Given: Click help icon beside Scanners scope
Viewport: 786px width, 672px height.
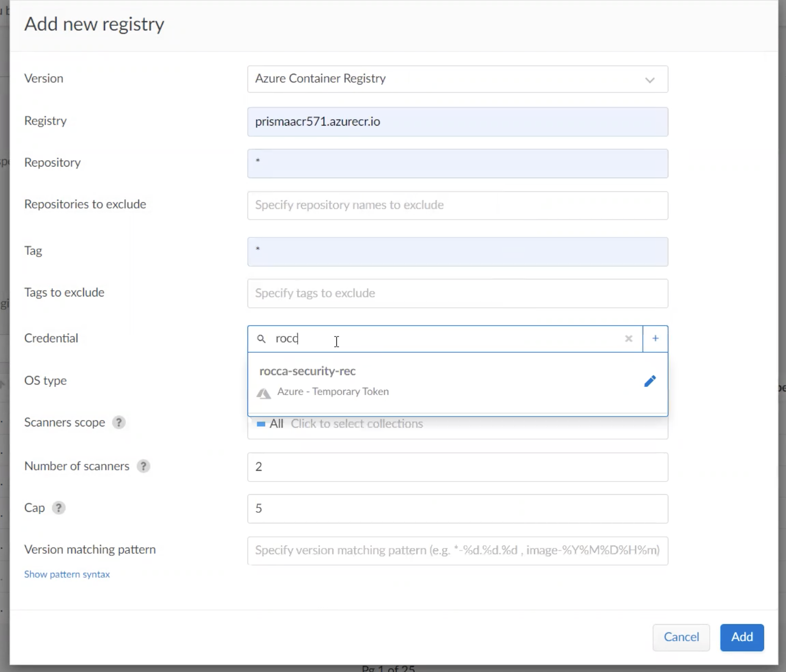Looking at the screenshot, I should coord(119,422).
